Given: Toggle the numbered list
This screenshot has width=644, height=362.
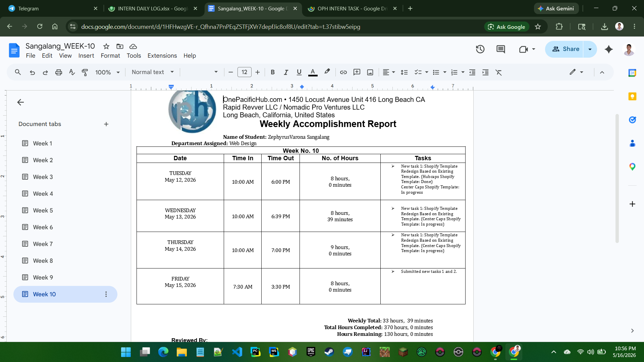Looking at the screenshot, I should (454, 72).
